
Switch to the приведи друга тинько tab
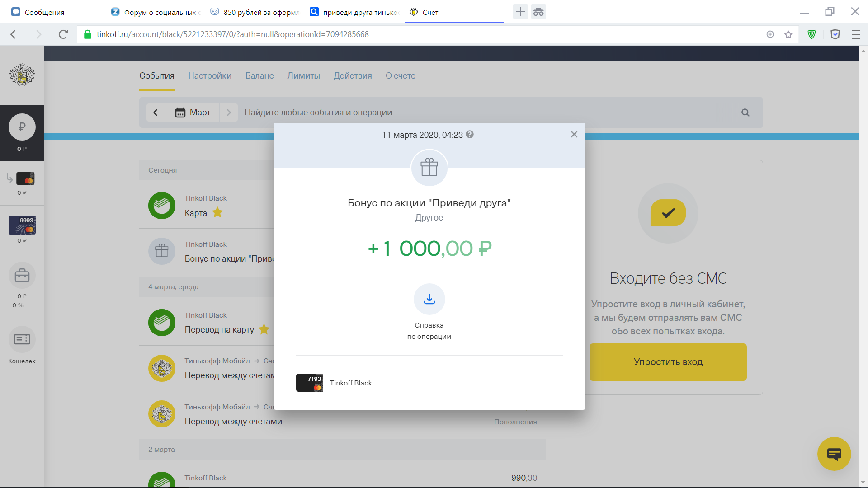[355, 12]
